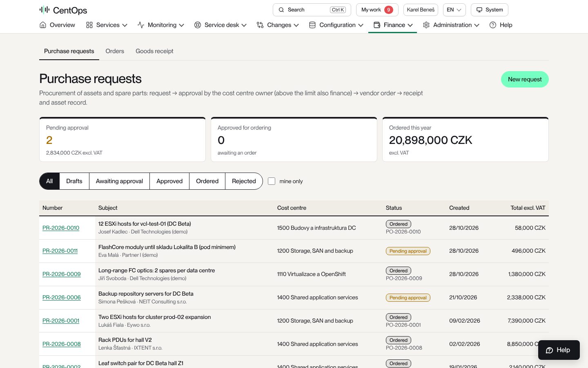Filter list by Rejected
Image resolution: width=588 pixels, height=368 pixels.
[x=244, y=181]
